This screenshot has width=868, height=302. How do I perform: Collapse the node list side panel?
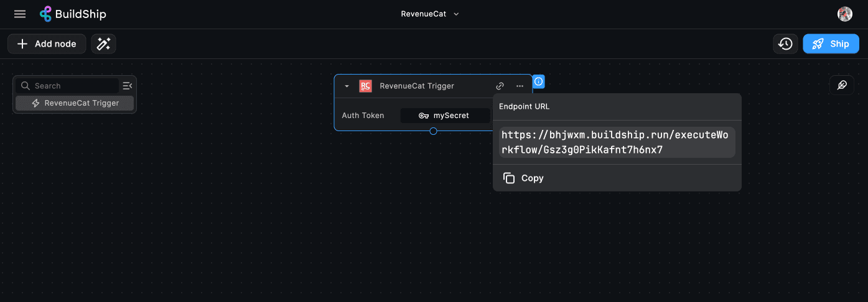pyautogui.click(x=127, y=86)
